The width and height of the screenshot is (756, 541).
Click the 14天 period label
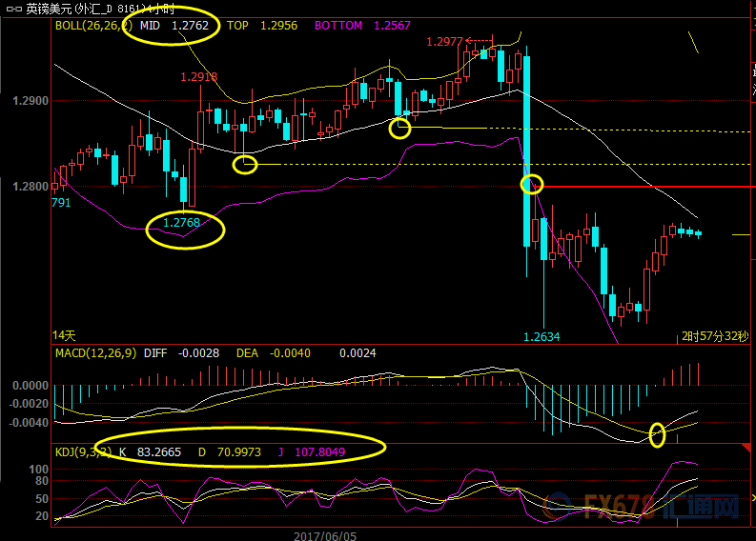point(64,335)
